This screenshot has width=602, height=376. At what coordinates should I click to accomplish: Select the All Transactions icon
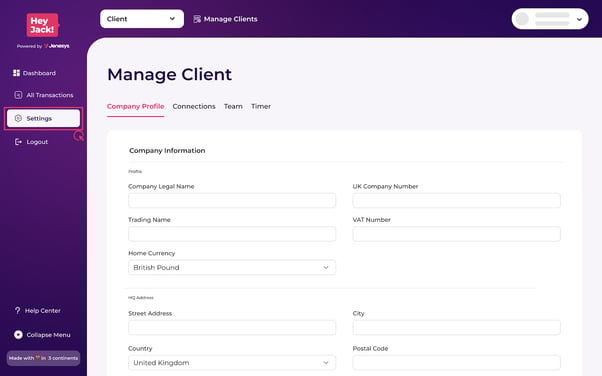18,95
